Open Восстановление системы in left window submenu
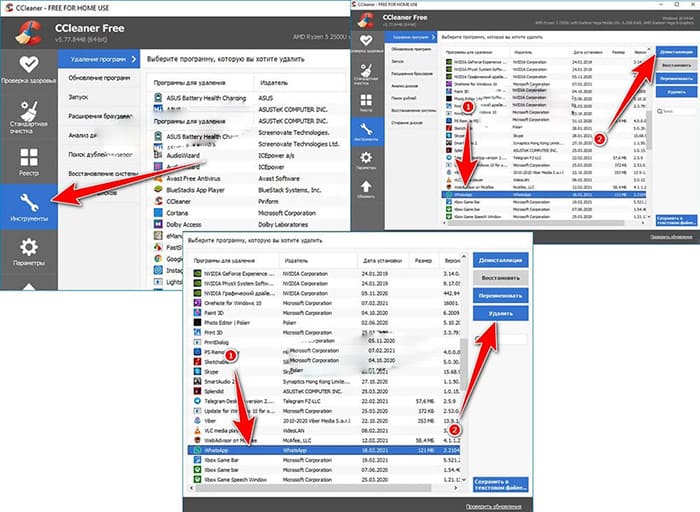The image size is (700, 512). tap(103, 174)
